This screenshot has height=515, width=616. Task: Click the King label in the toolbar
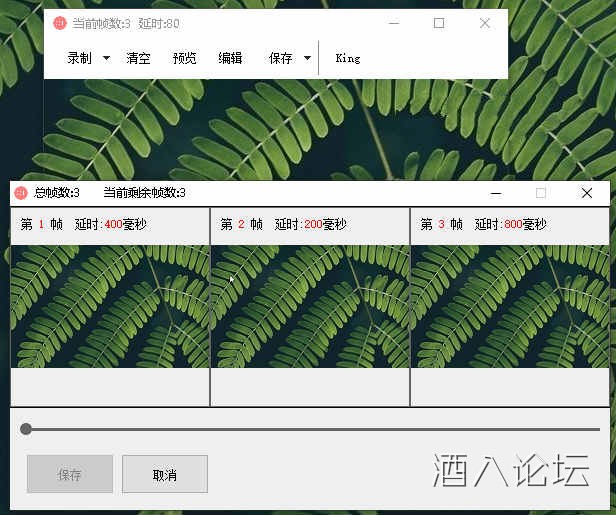click(347, 58)
